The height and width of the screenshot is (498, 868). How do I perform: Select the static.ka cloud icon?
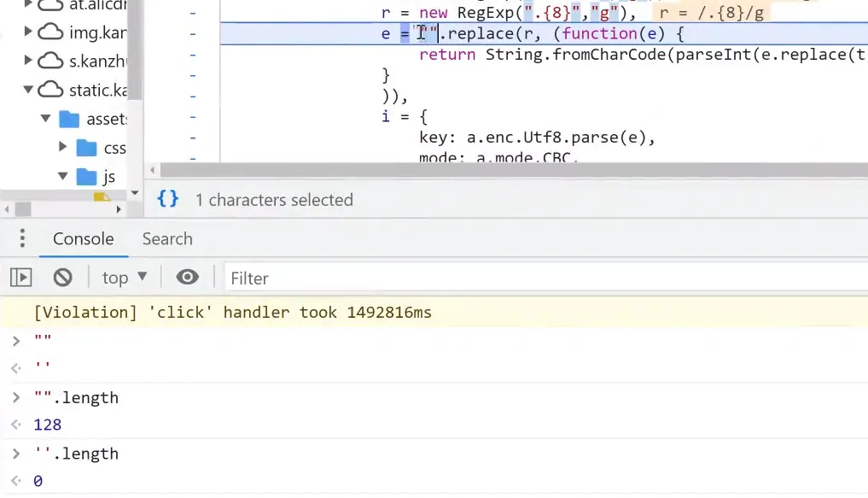point(50,89)
